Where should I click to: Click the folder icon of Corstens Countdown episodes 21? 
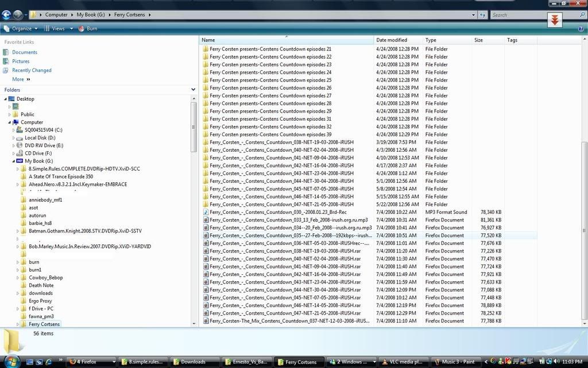click(206, 49)
